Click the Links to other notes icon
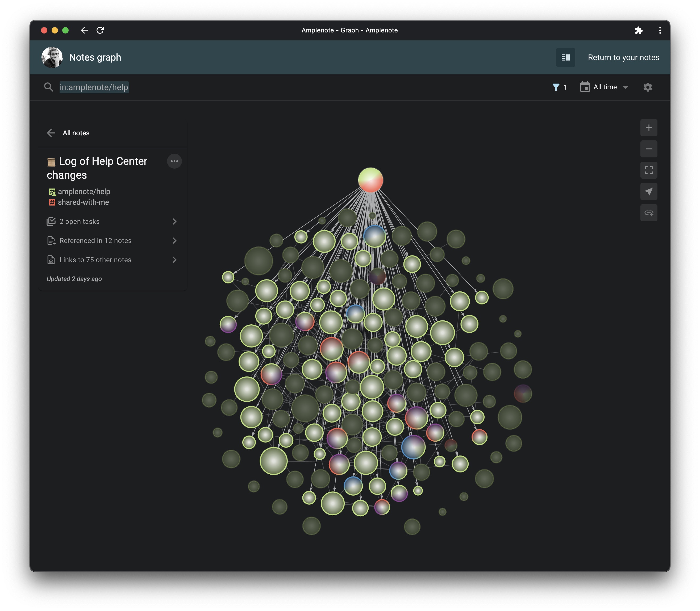Screen dimensions: 700x611 click(51, 260)
